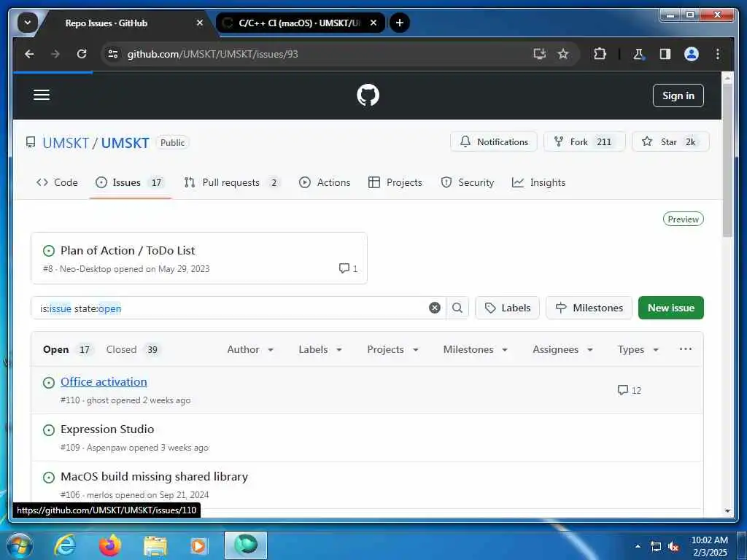This screenshot has width=747, height=560.
Task: Open the GitHub hamburger navigation menu
Action: [42, 95]
